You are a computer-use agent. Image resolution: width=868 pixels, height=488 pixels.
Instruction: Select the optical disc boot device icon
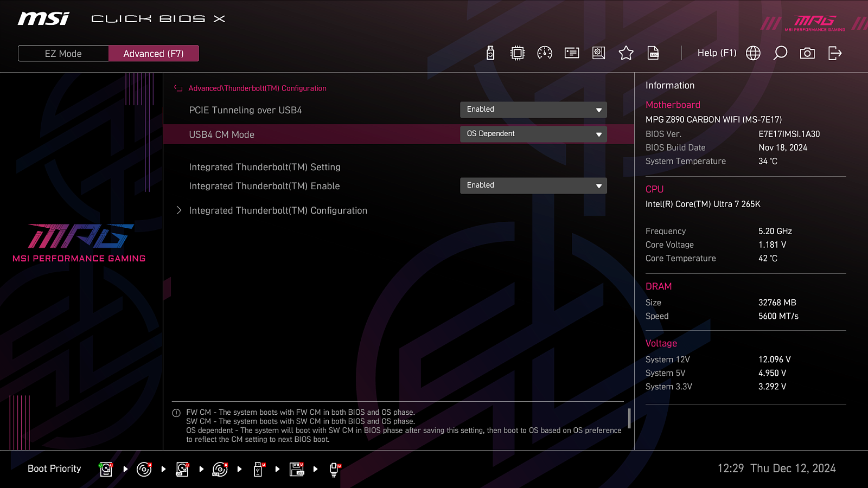144,469
